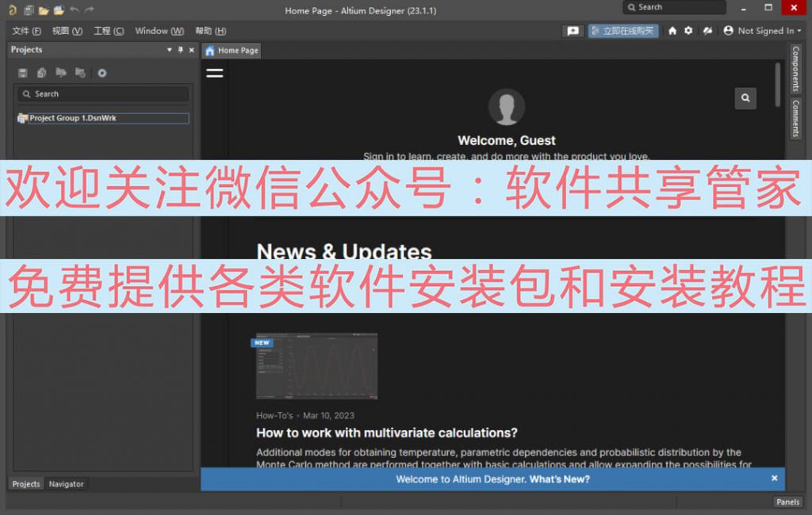Expand the Not Signed In account dropdown

[762, 31]
